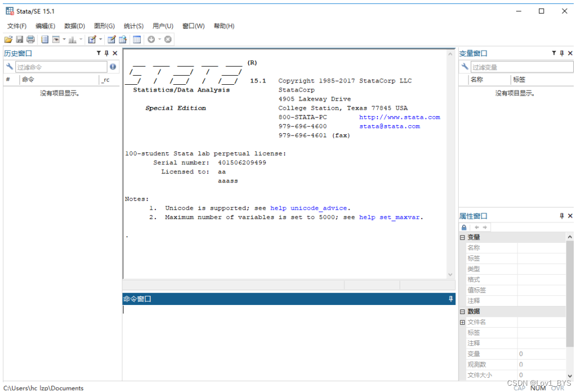580x392 pixels.
Task: Pin the 历史窗口 history panel
Action: [106, 53]
